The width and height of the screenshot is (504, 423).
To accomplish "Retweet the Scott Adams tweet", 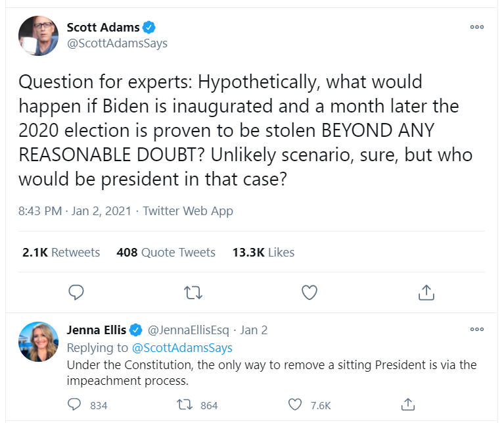I will [193, 291].
